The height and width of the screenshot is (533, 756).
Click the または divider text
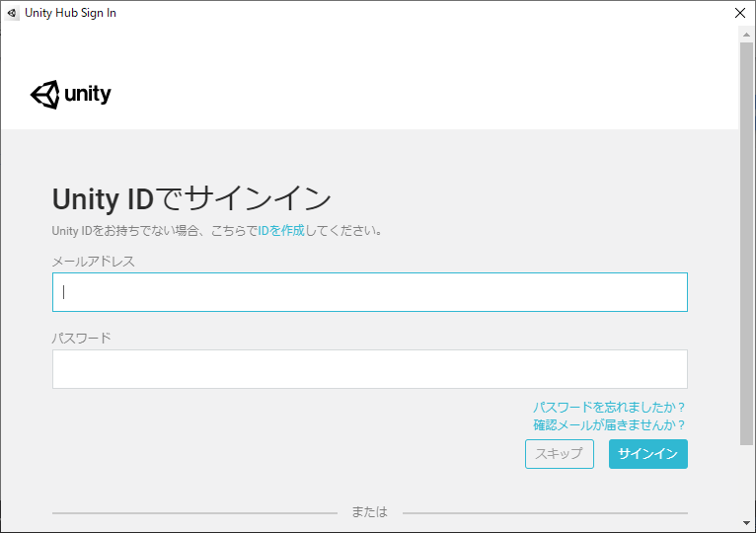coord(369,511)
